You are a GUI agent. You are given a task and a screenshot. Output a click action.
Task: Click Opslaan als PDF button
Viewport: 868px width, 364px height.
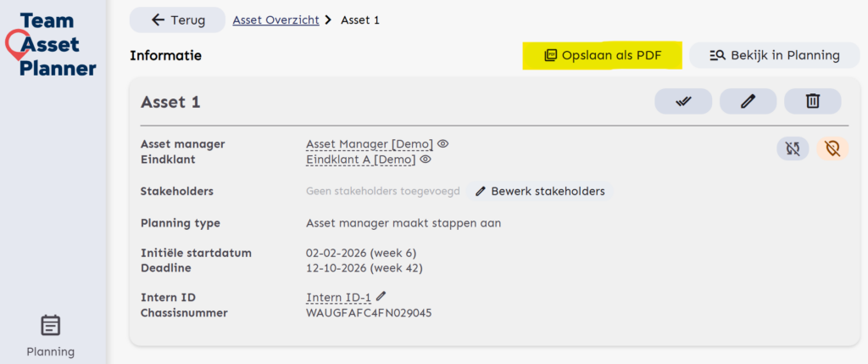pyautogui.click(x=604, y=56)
